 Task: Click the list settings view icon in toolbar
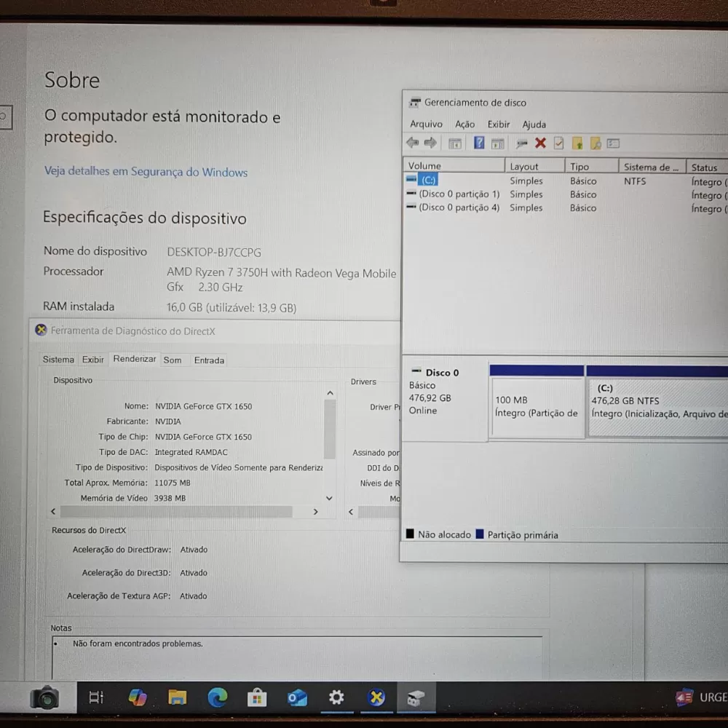[613, 143]
